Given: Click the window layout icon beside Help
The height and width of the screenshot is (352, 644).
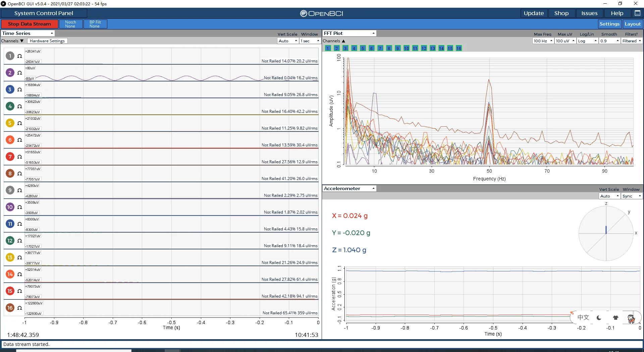Looking at the screenshot, I should [x=637, y=13].
